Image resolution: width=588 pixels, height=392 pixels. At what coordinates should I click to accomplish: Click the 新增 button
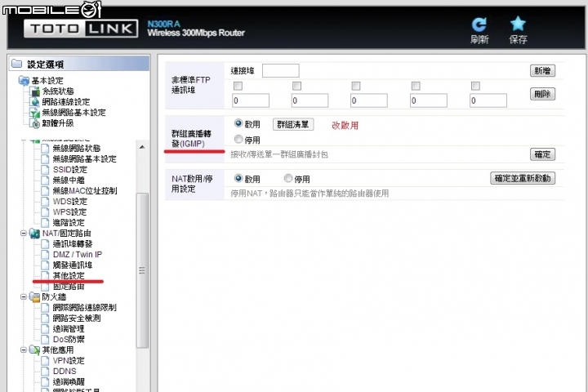coord(542,70)
